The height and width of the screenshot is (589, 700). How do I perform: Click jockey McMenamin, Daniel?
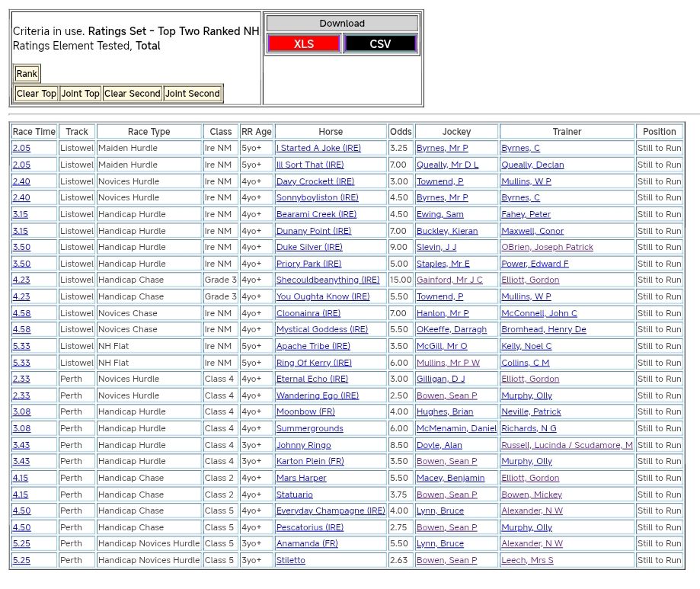(456, 429)
